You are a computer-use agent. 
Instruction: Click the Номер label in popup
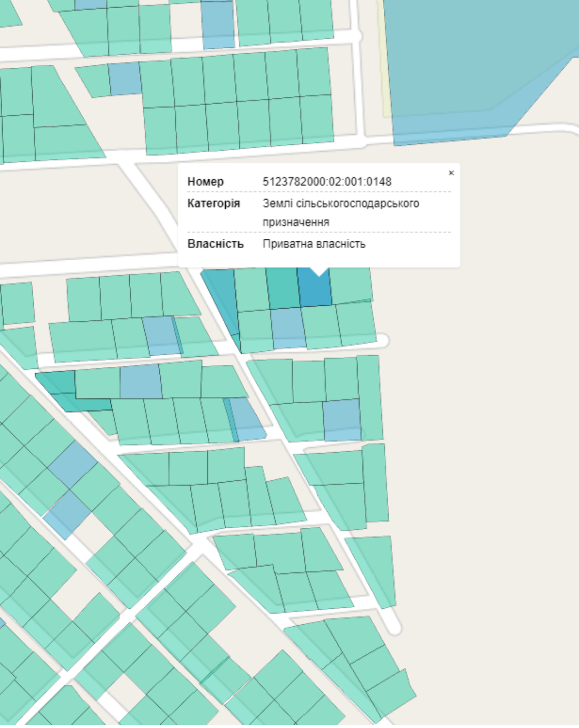pyautogui.click(x=205, y=182)
